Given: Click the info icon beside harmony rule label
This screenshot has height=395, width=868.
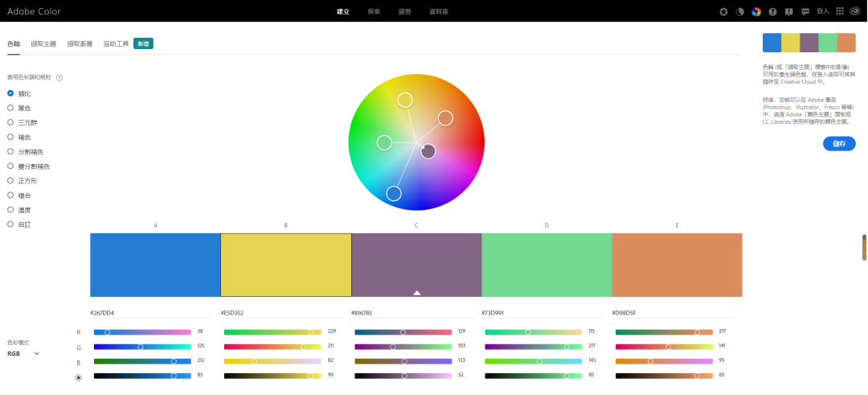Looking at the screenshot, I should [x=59, y=77].
